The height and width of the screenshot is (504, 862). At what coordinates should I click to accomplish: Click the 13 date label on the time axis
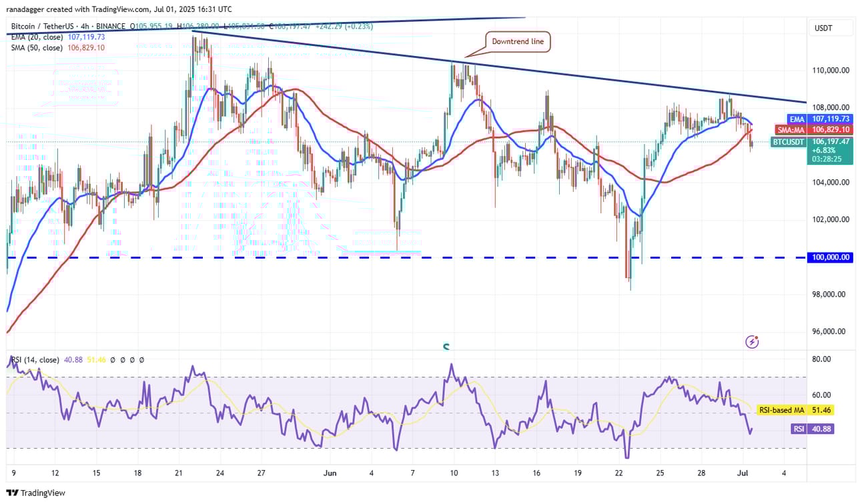coord(494,473)
